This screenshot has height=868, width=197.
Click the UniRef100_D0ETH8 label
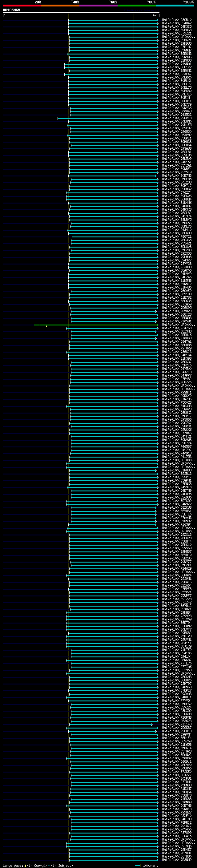point(177,805)
